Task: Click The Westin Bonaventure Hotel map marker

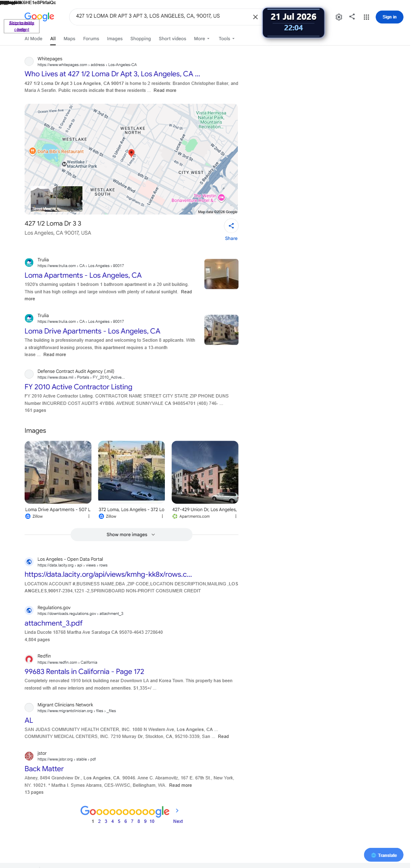Action: (221, 198)
